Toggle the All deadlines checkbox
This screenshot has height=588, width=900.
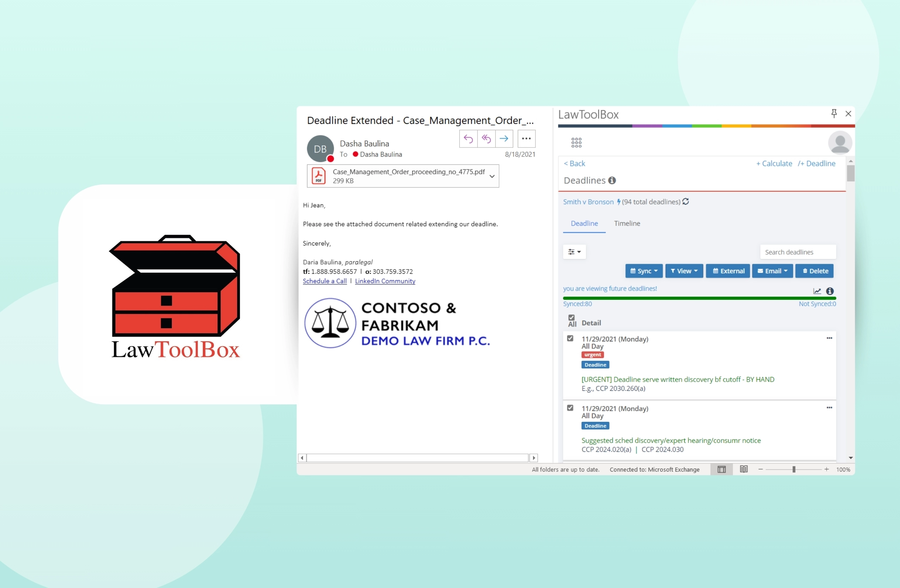click(x=571, y=317)
